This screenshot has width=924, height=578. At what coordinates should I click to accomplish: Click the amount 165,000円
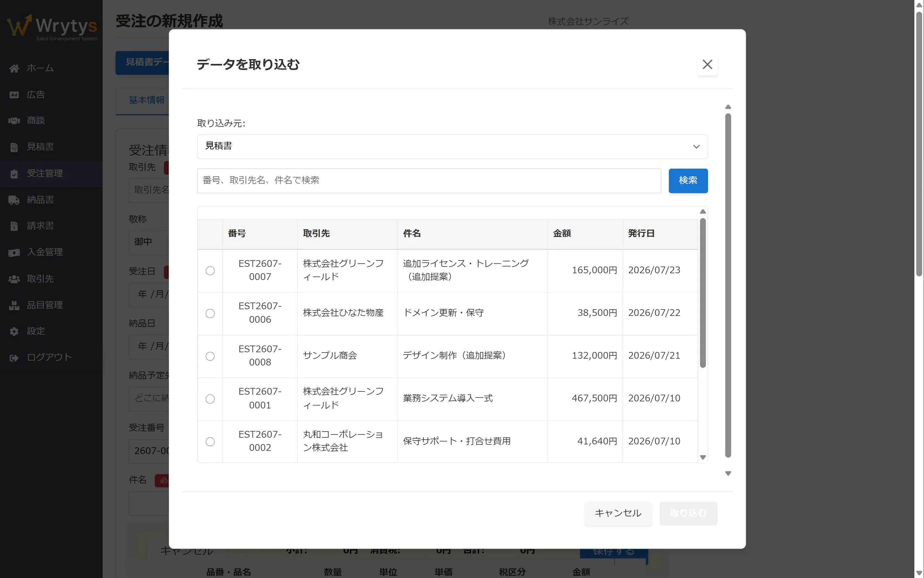(x=594, y=270)
